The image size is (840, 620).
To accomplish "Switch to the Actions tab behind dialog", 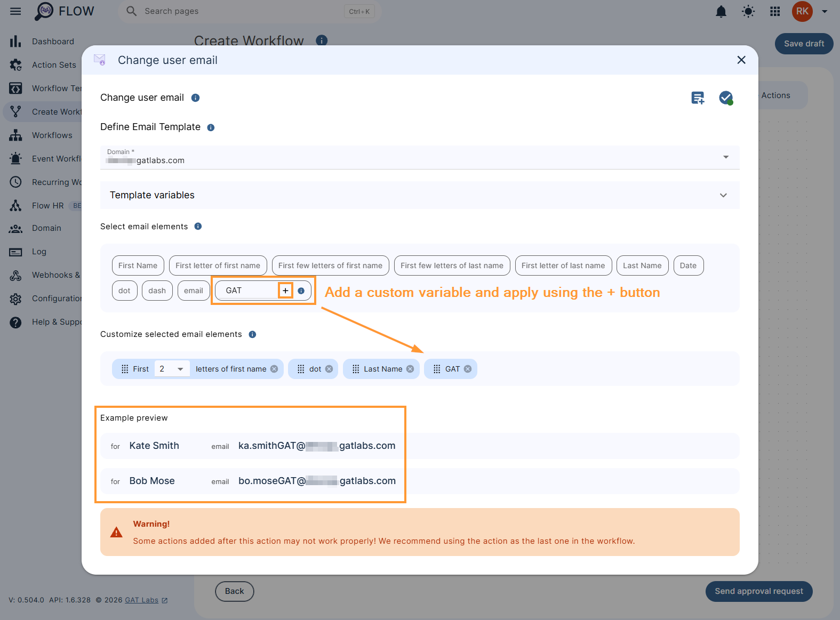I will point(776,95).
